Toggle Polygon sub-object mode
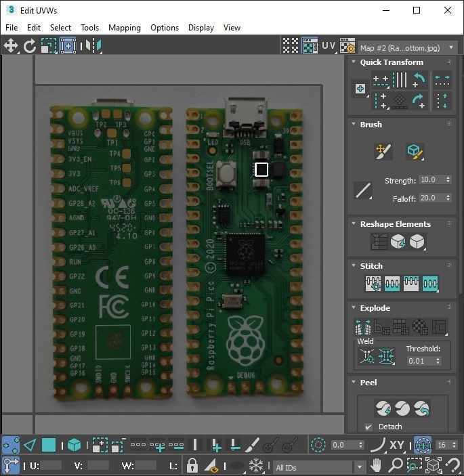 click(x=49, y=446)
